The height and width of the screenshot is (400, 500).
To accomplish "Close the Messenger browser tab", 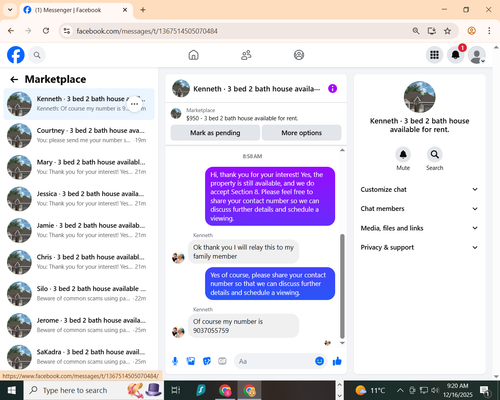I will [125, 10].
